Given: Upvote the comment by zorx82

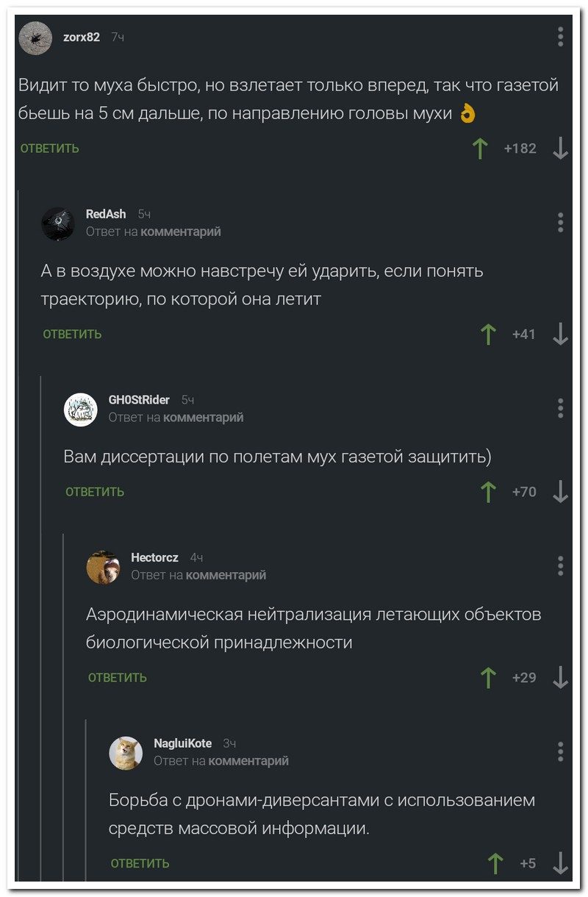Looking at the screenshot, I should pyautogui.click(x=480, y=147).
